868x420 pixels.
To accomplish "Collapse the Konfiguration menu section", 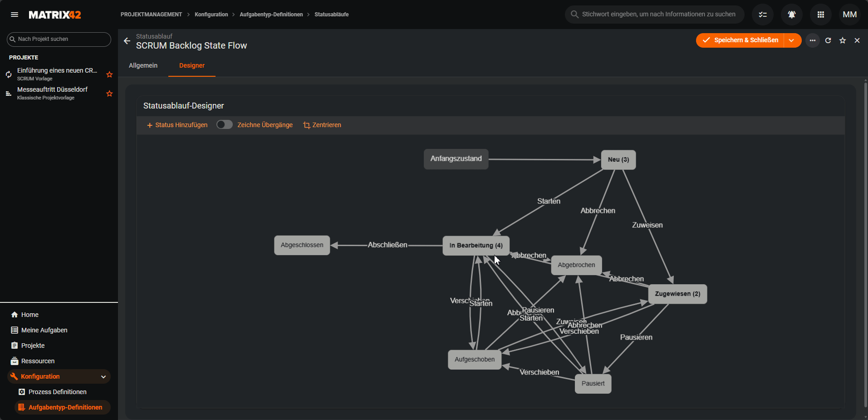I will click(x=103, y=376).
